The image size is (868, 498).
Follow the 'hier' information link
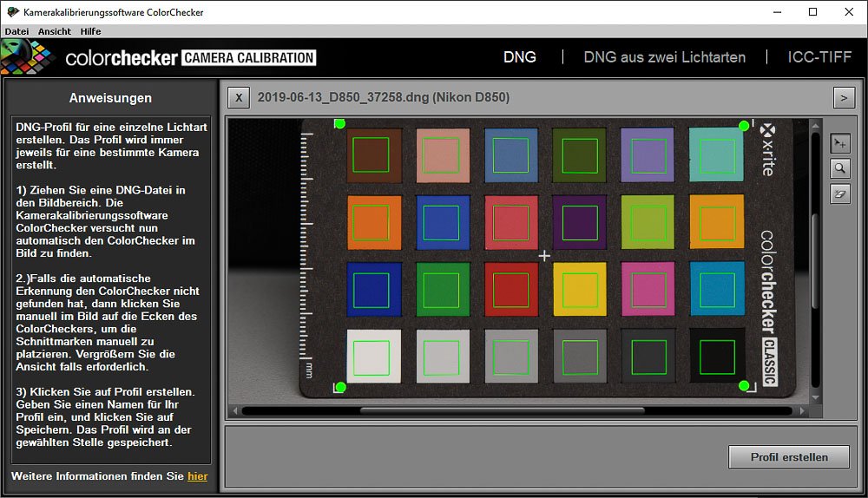tap(198, 475)
